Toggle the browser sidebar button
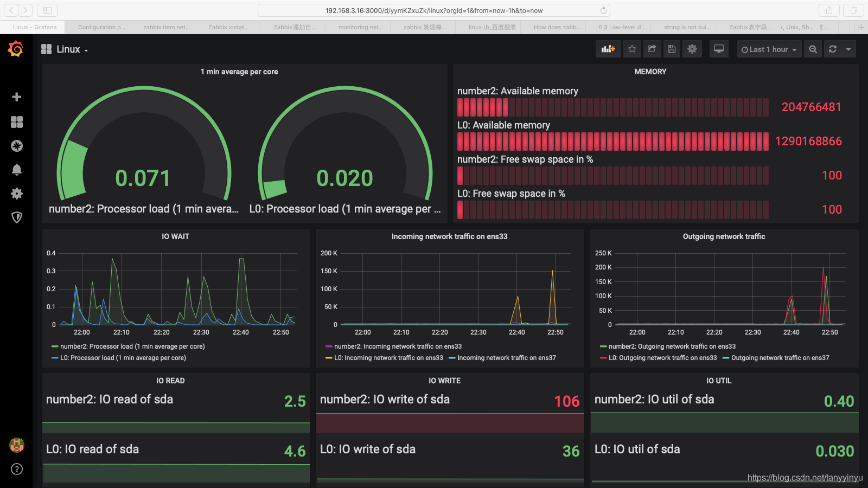Image resolution: width=868 pixels, height=488 pixels. pyautogui.click(x=47, y=10)
